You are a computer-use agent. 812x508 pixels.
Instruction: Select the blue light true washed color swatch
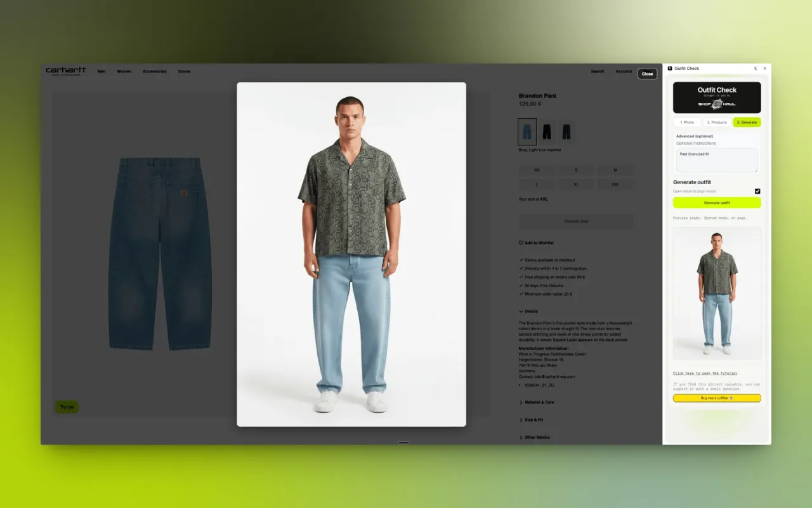pos(527,131)
